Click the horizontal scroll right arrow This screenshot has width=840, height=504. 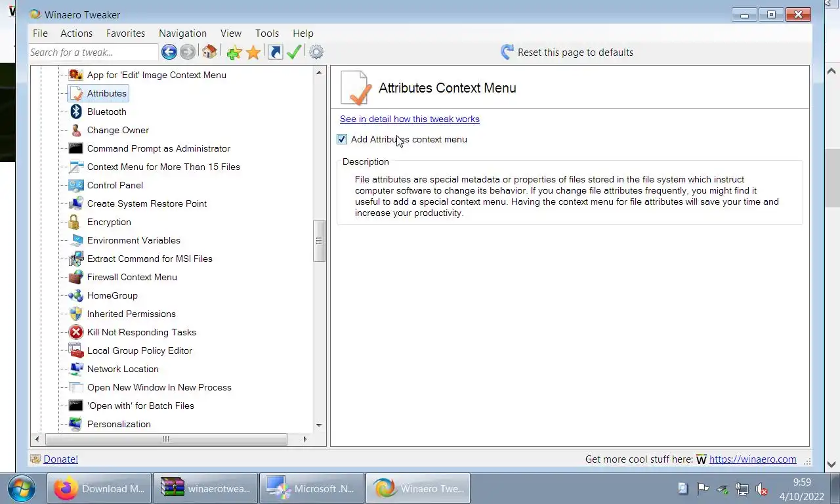(304, 439)
